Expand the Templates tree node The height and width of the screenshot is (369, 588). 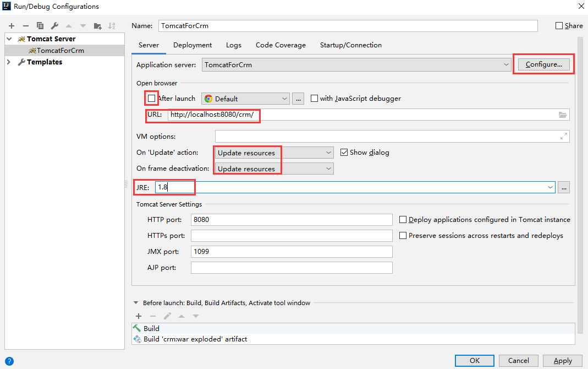(9, 62)
